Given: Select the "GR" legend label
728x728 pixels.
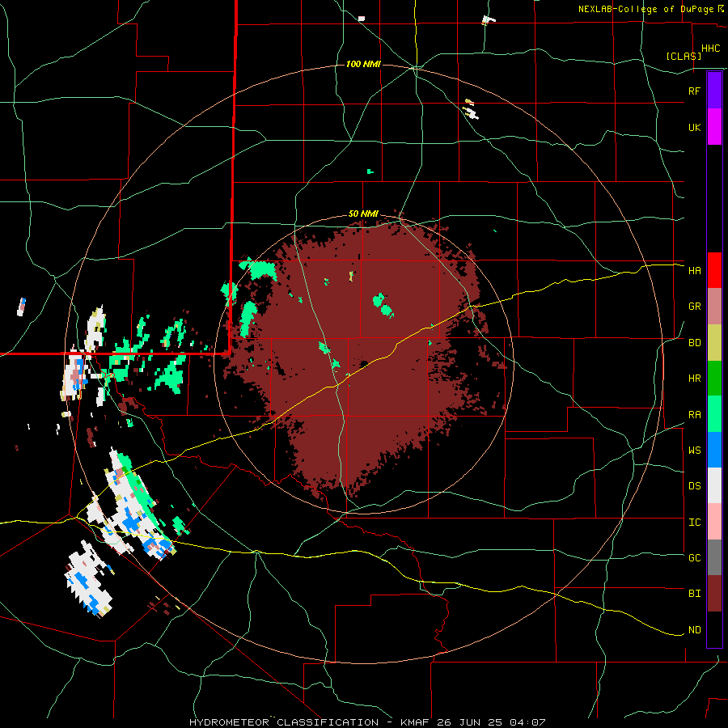Looking at the screenshot, I should pos(694,307).
